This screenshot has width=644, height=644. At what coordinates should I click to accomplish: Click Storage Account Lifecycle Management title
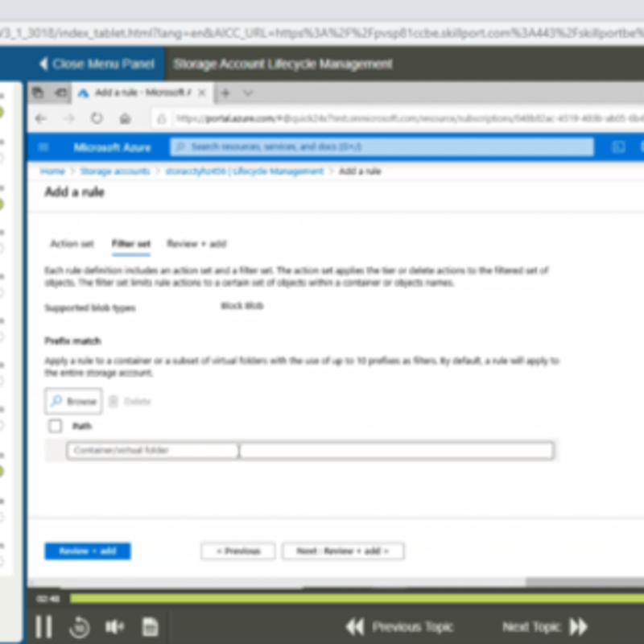tap(283, 64)
